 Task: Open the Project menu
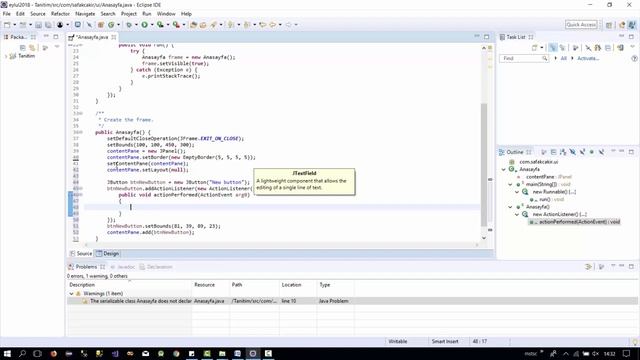tap(129, 14)
